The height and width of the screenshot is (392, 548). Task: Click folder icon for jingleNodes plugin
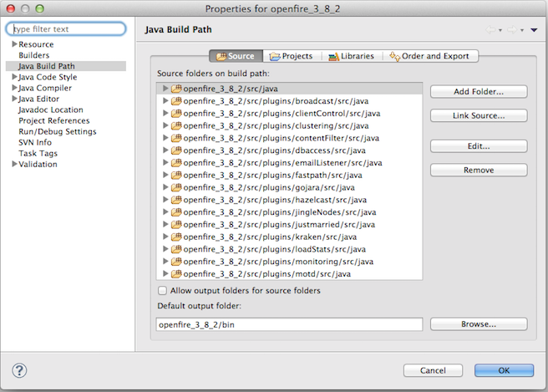click(176, 212)
